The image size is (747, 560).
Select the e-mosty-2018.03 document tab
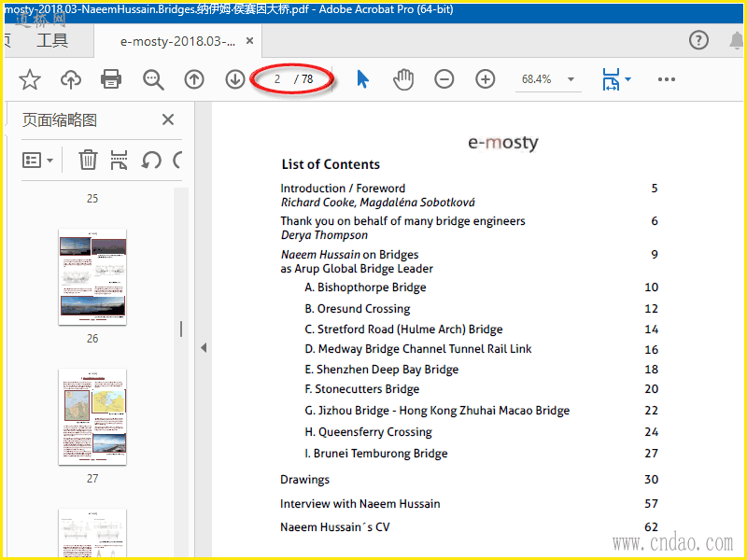point(177,41)
